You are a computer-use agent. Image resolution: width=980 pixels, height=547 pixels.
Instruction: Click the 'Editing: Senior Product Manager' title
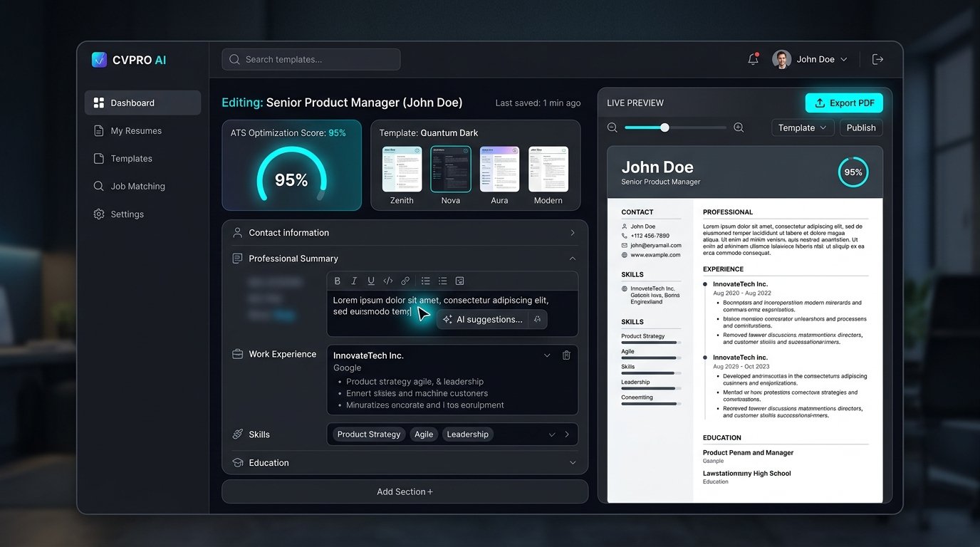342,103
